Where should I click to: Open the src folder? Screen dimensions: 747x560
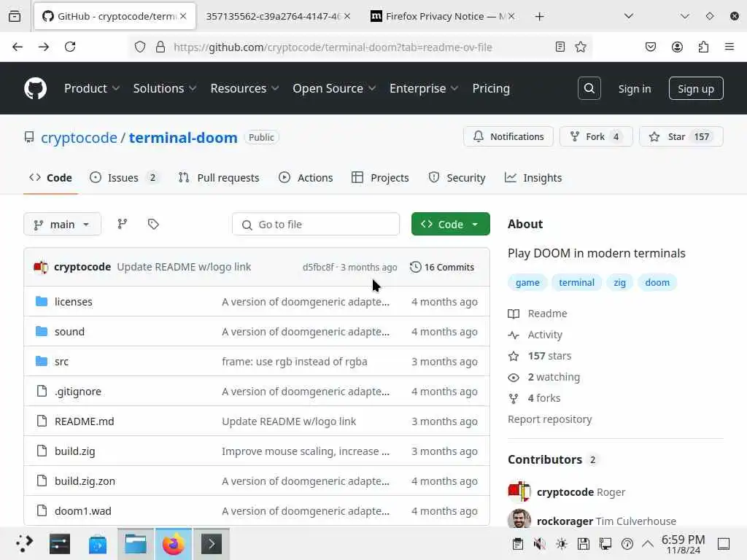click(x=61, y=362)
